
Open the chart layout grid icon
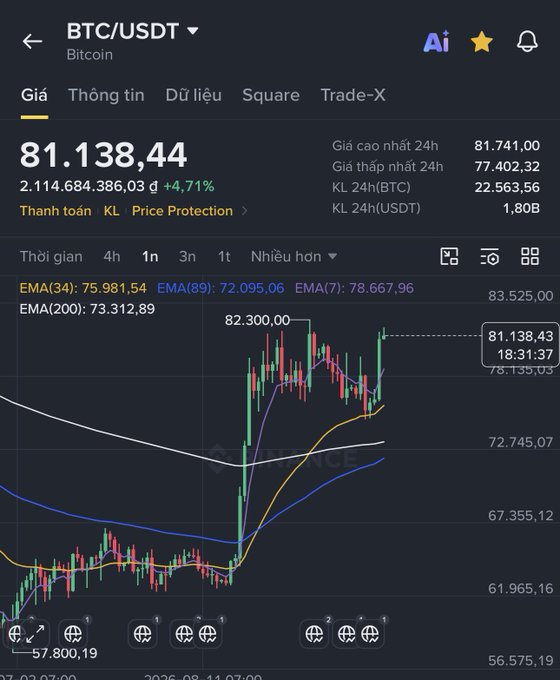pos(530,256)
